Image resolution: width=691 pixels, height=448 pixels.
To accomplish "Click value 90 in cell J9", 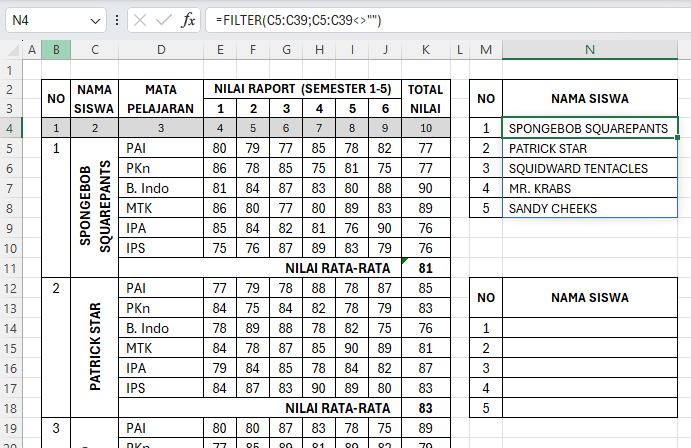I will 385,228.
